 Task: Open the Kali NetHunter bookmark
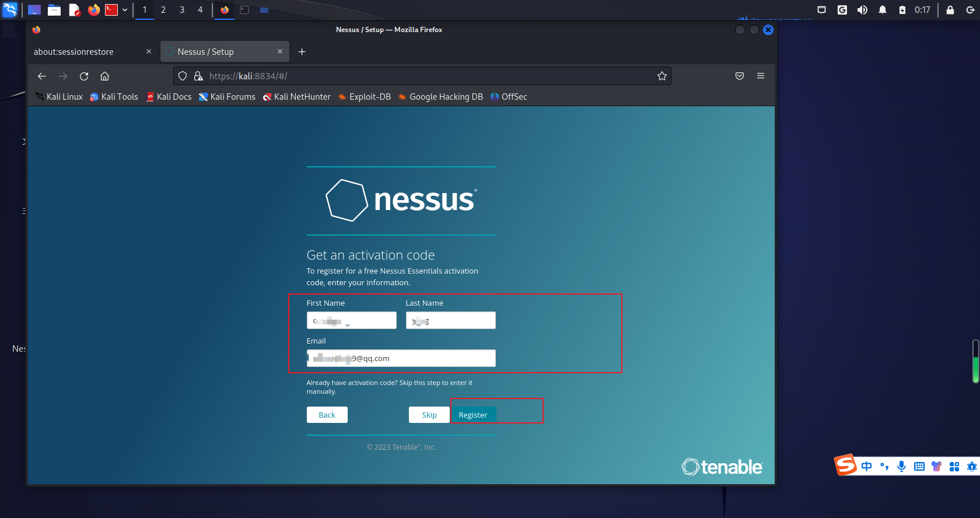(x=297, y=97)
